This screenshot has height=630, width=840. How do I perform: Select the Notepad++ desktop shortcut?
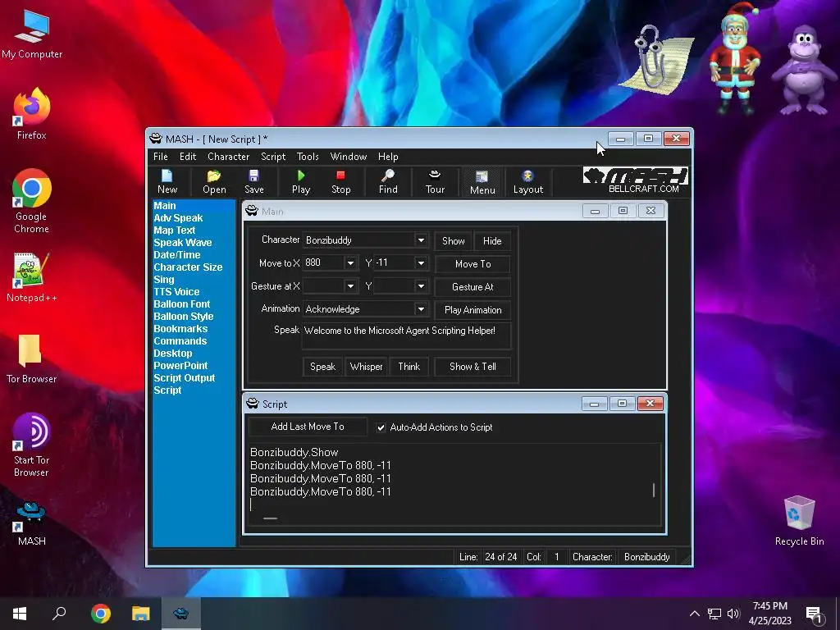[32, 277]
